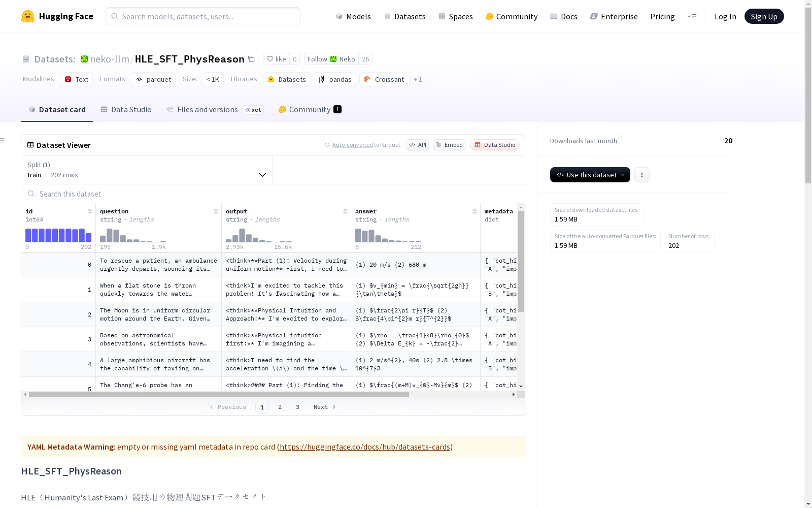Sort by the question column
The image size is (812, 508).
(x=216, y=211)
